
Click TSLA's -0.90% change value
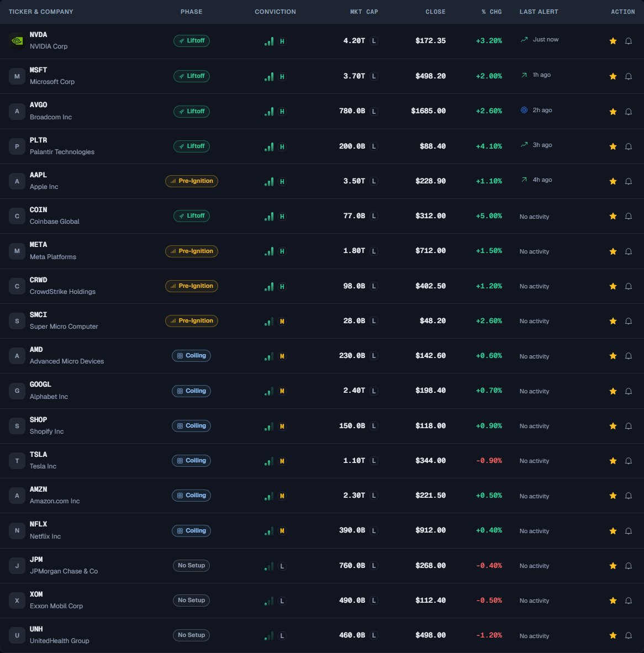tap(489, 461)
